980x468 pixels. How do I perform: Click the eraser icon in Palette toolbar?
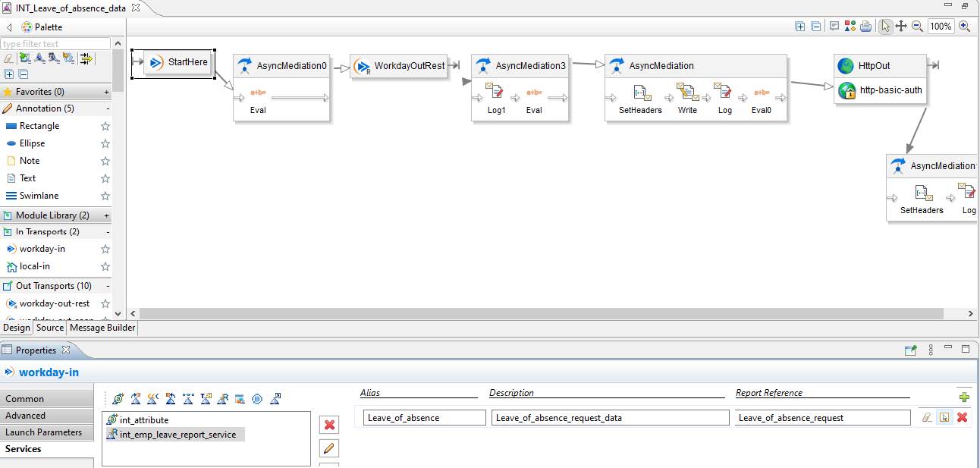click(x=8, y=58)
